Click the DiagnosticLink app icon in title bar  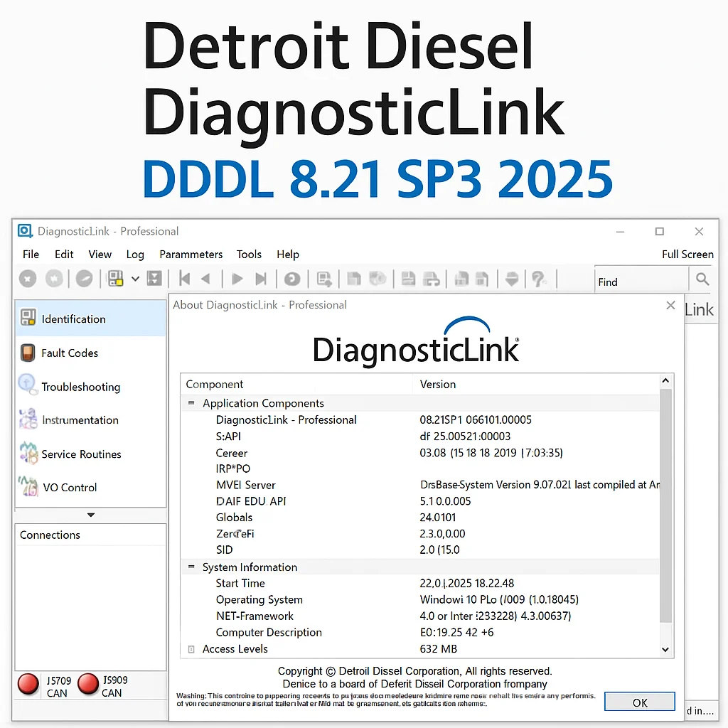(25, 231)
